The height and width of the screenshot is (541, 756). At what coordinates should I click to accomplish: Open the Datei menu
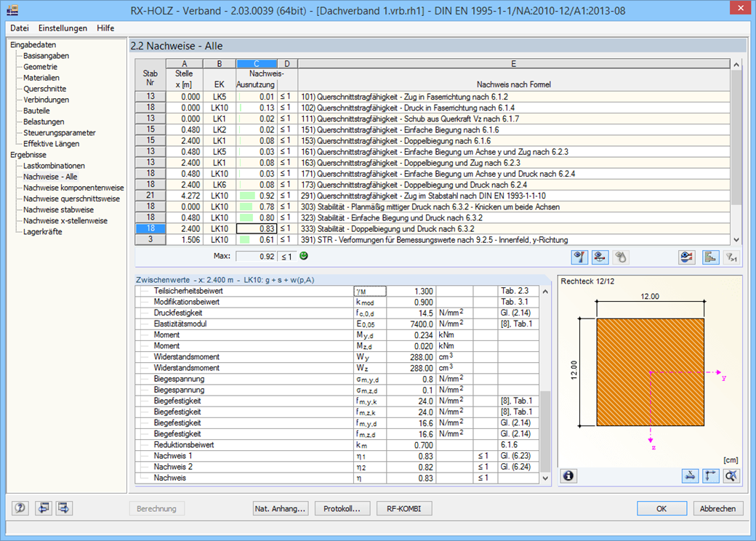pyautogui.click(x=20, y=28)
